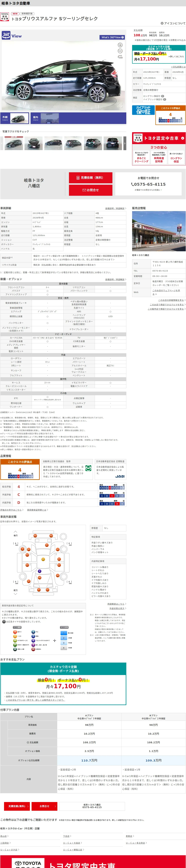186x868 pixels.
Task: Click the アイコンについて help link
Action: pyautogui.click(x=173, y=24)
